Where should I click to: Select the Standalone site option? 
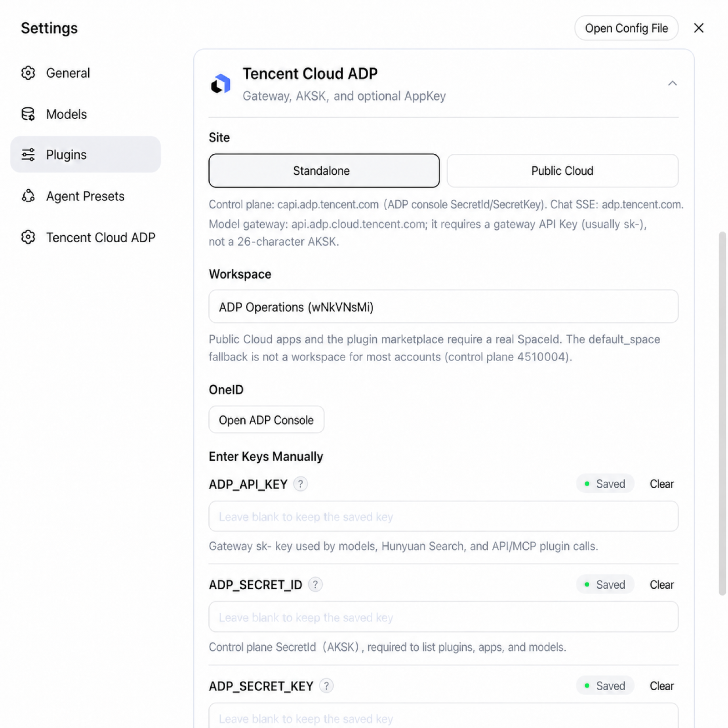(324, 171)
